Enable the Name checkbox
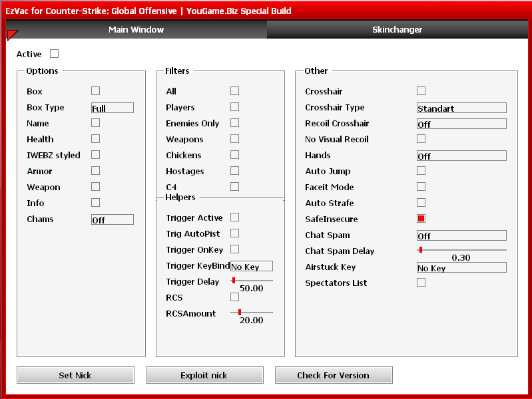 [x=96, y=123]
